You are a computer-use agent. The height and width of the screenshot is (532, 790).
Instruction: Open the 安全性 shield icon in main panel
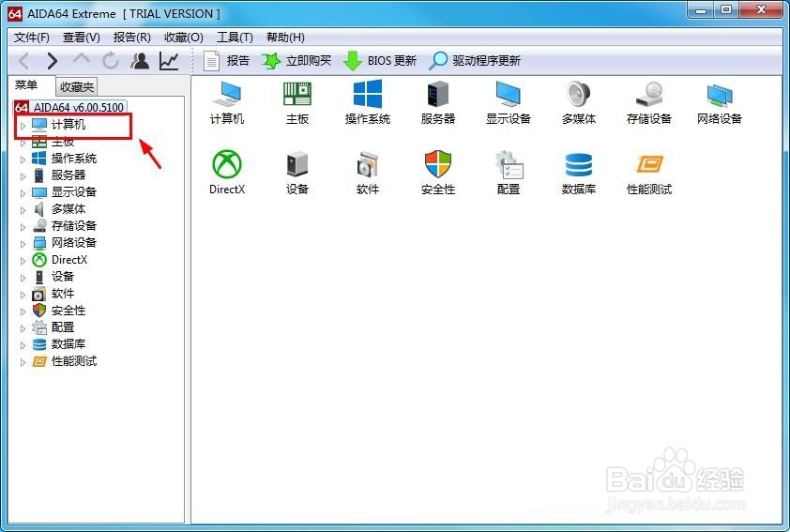438,173
